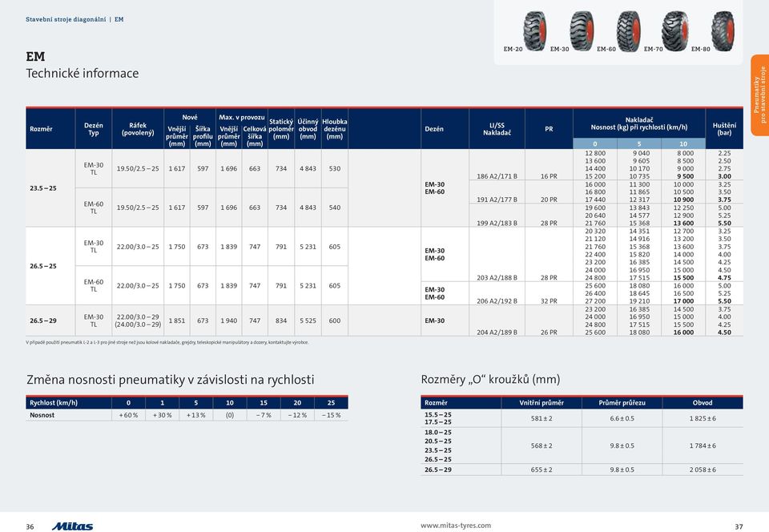Select the 1 784 ± 6 circumference value
The image size is (769, 532).
click(x=703, y=446)
